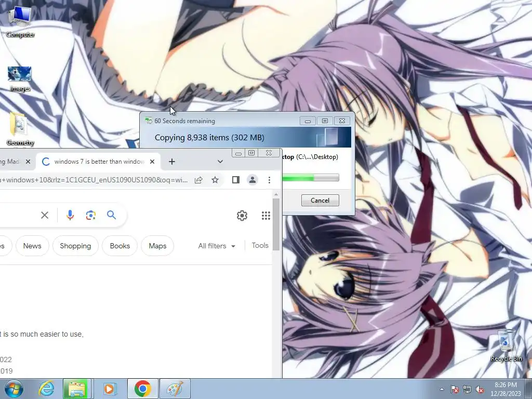The image size is (532, 399).
Task: Open Windows Explorer taskbar button
Action: 77,389
